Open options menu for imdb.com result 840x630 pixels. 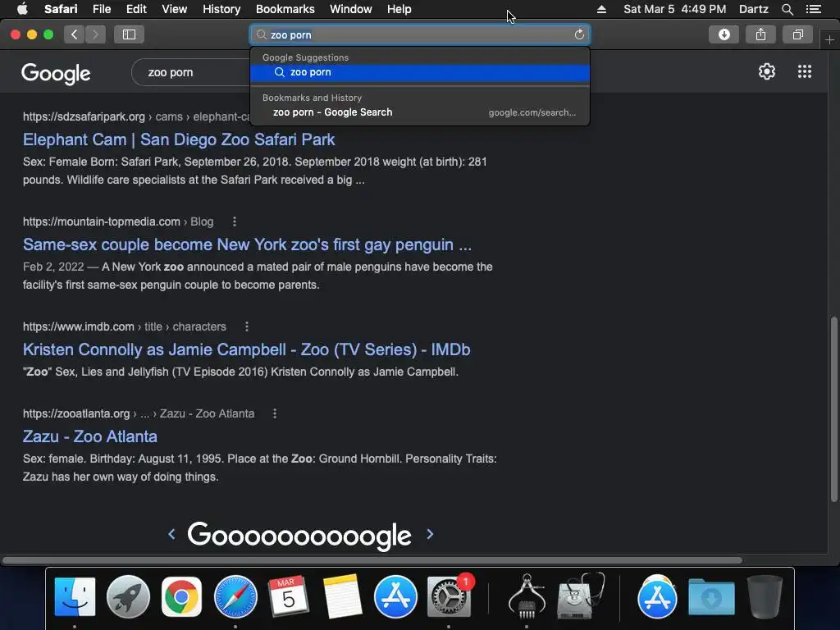tap(246, 326)
